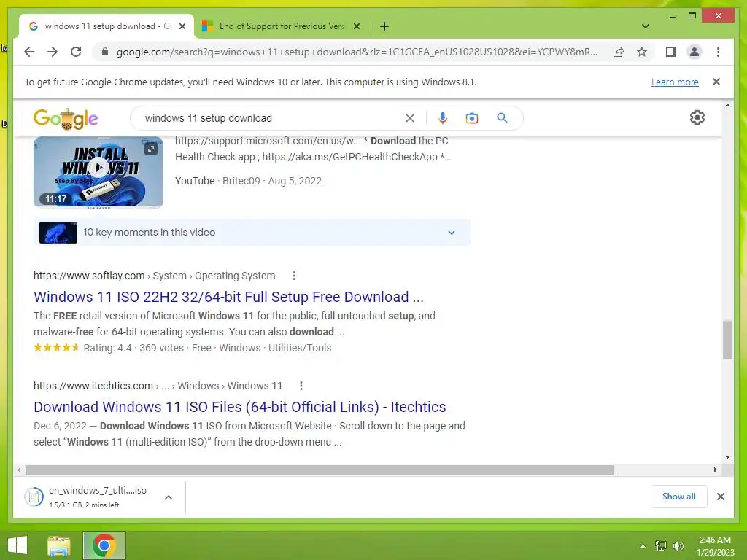Open the tab search dropdown arrow
This screenshot has height=560, width=747.
(645, 26)
